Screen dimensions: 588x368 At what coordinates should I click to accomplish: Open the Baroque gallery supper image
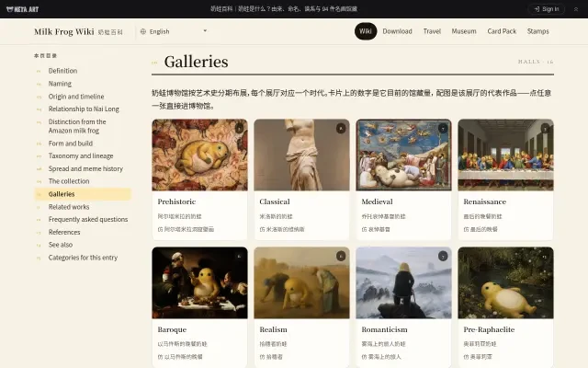click(199, 282)
